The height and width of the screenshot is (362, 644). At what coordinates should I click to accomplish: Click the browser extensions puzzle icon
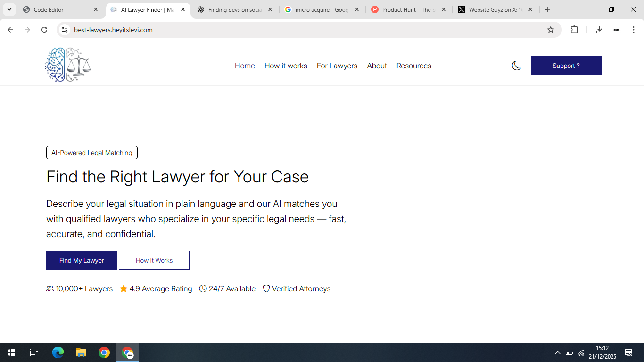pos(574,29)
